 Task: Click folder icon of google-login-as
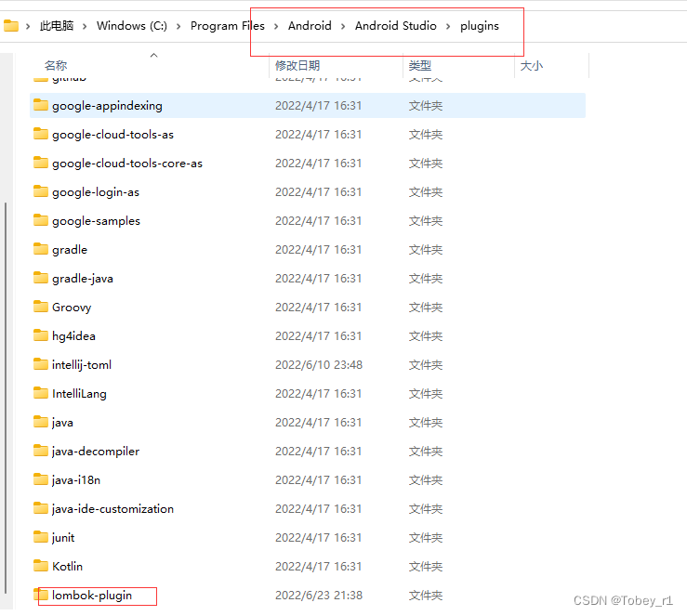click(x=41, y=191)
